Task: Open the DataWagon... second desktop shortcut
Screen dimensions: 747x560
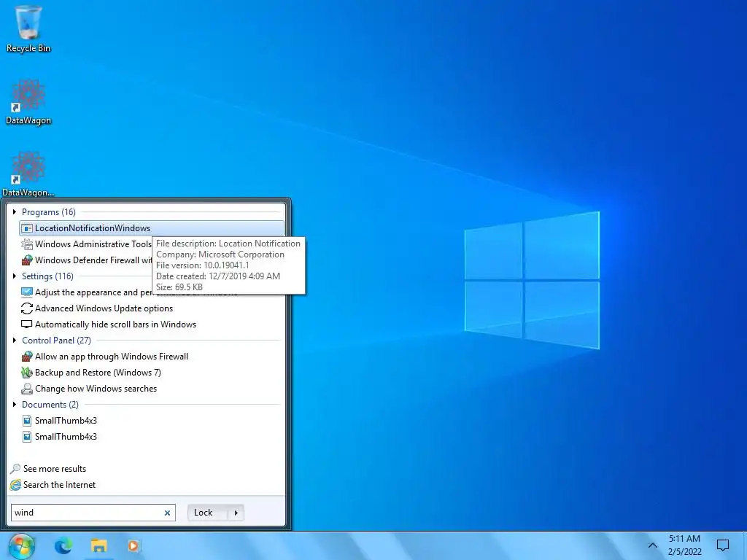Action: [x=28, y=174]
